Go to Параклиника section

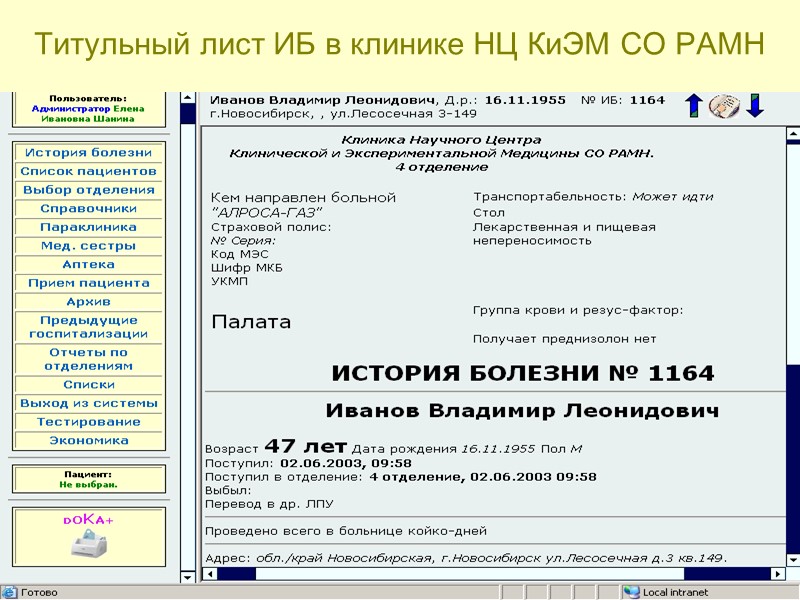point(89,227)
